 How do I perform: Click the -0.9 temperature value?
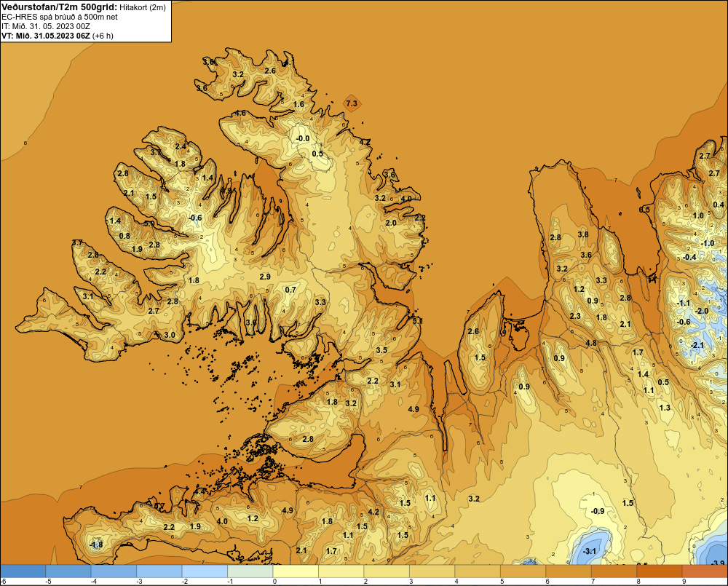coord(598,511)
